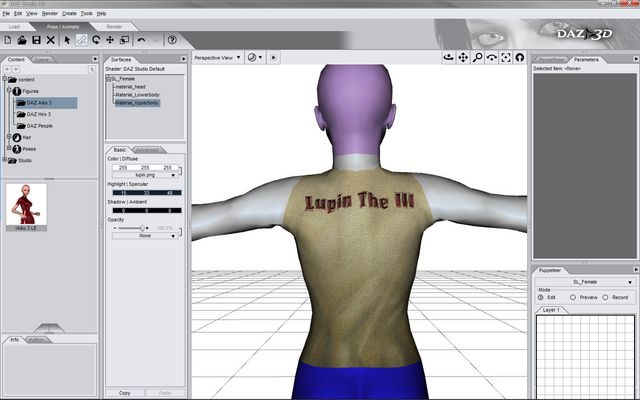Click the search icon in Content panel
The width and height of the screenshot is (640, 400).
(x=92, y=69)
